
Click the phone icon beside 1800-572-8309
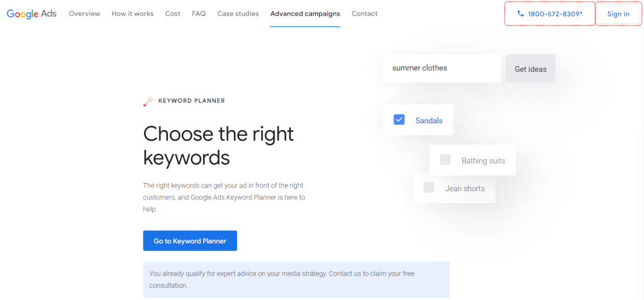521,14
